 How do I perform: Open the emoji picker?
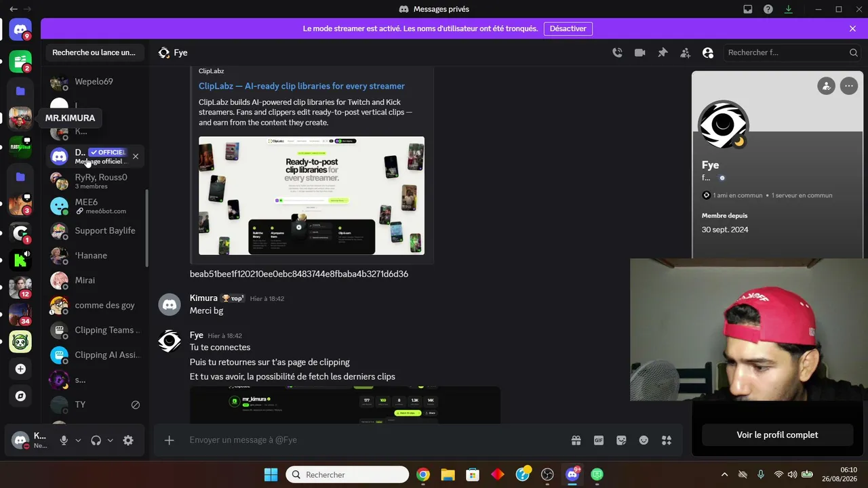[644, 441]
